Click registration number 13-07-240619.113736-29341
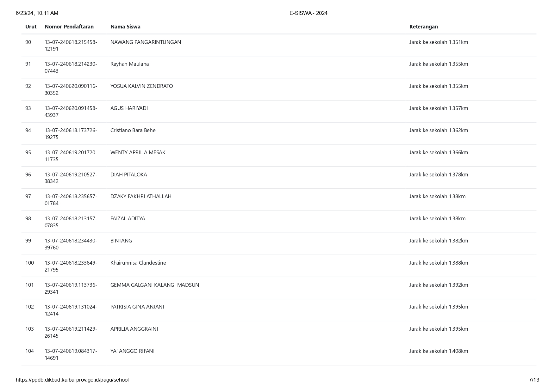The width and height of the screenshot is (555, 392). click(x=71, y=288)
